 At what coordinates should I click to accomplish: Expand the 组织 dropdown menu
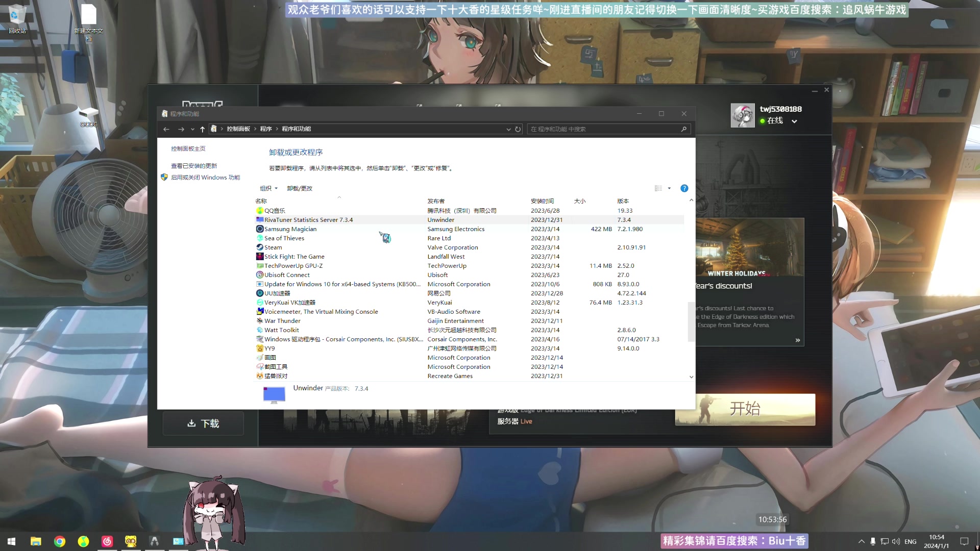pos(268,188)
